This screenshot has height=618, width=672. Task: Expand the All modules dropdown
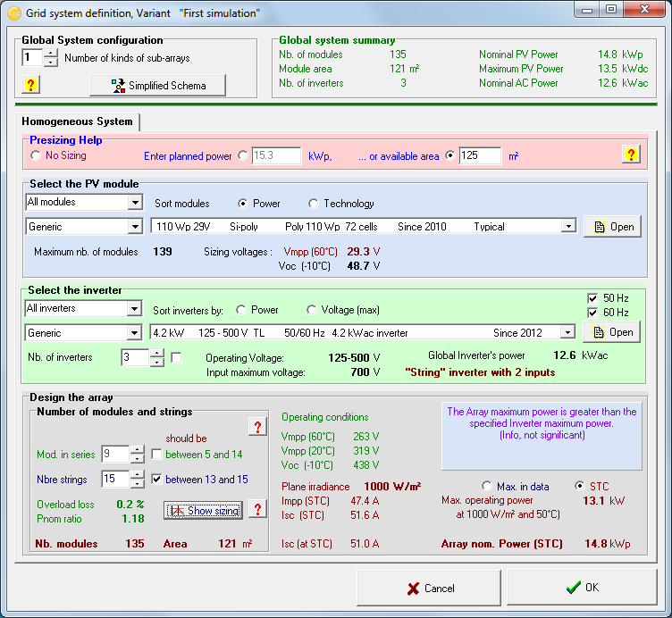coord(135,202)
